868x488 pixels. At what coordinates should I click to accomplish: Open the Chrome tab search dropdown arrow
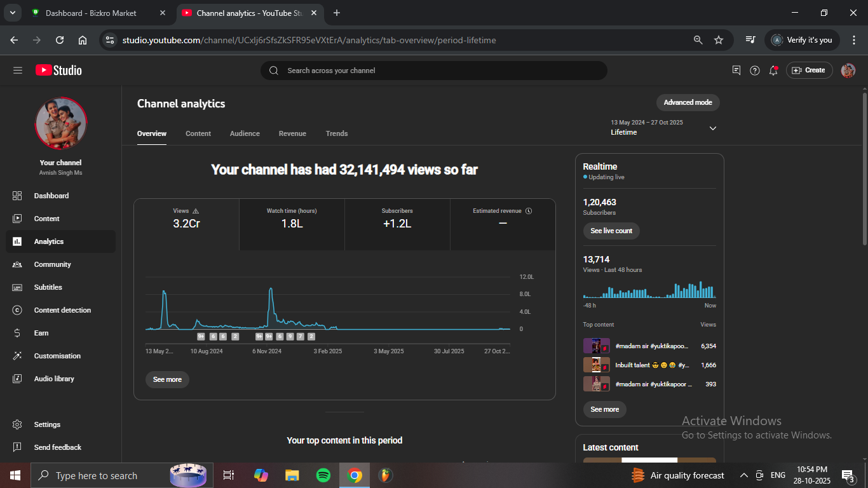(12, 13)
